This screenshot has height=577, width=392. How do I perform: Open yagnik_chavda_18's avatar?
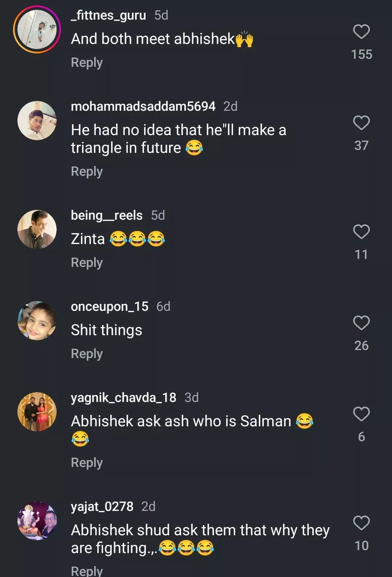click(37, 412)
